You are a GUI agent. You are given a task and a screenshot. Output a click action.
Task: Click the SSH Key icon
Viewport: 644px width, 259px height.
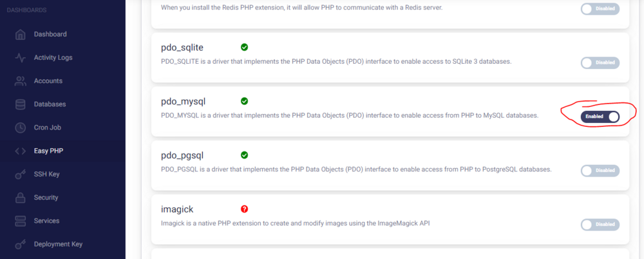[x=21, y=174]
